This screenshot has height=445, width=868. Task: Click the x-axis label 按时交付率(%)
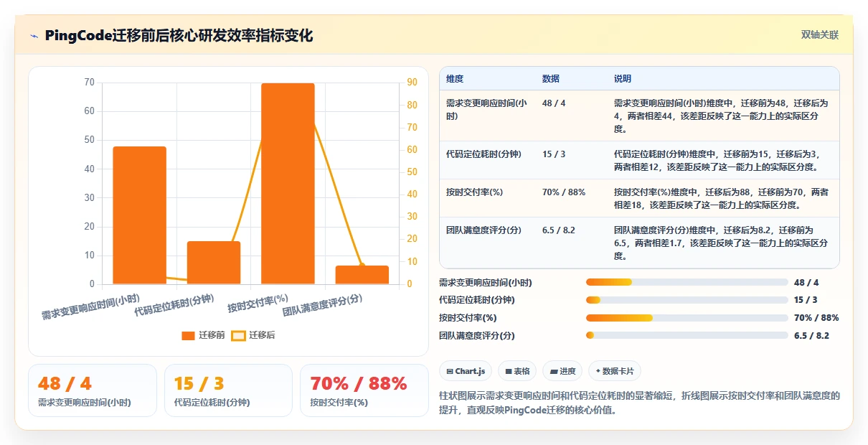(258, 303)
